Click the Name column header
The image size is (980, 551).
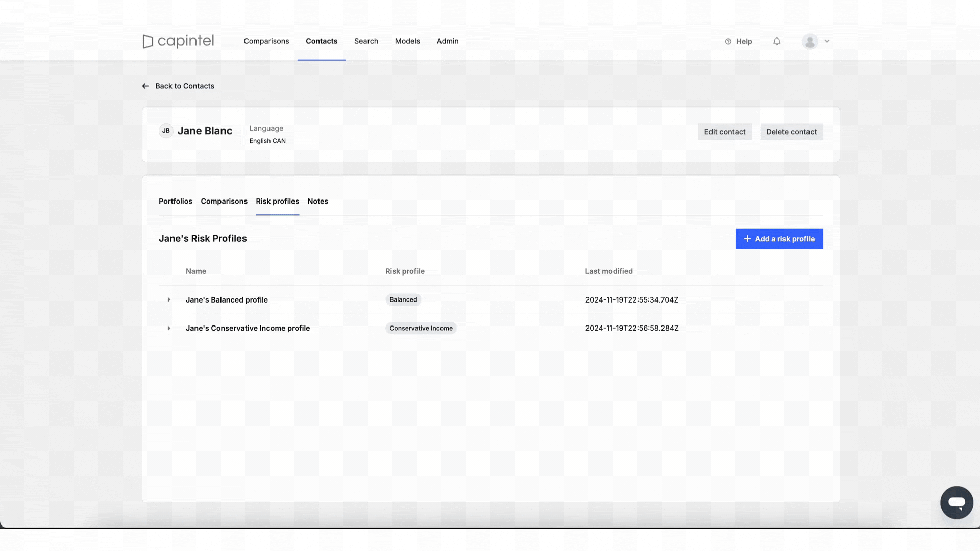coord(196,271)
